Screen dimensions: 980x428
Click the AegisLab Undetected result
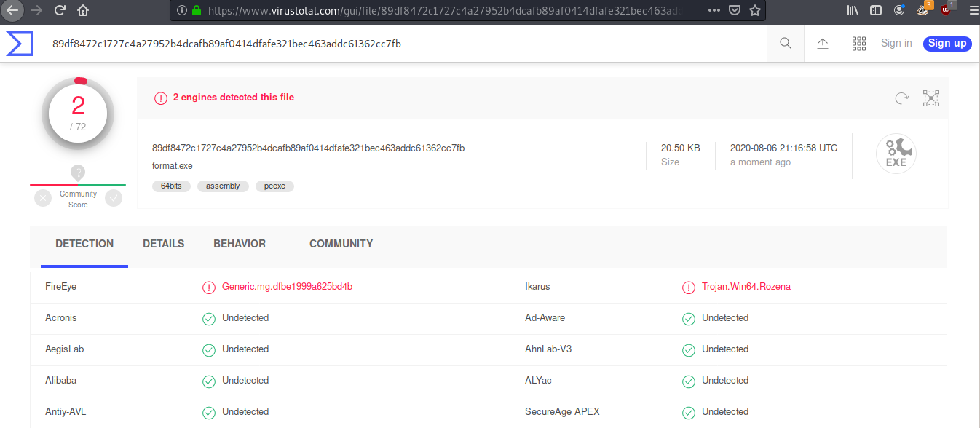[x=245, y=349]
